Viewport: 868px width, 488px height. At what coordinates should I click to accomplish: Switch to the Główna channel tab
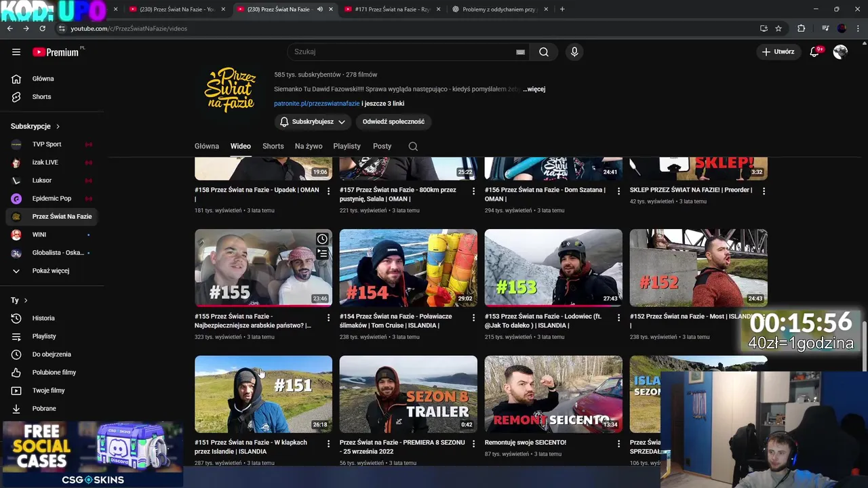(x=207, y=146)
